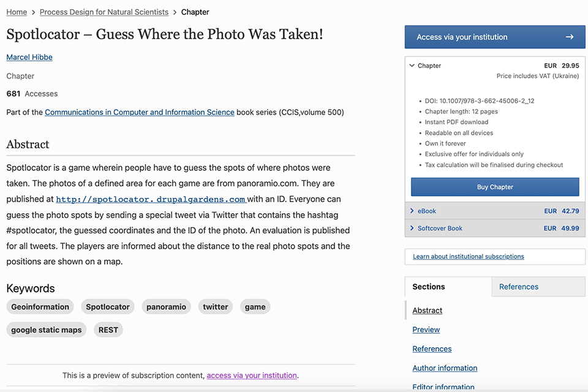
Task: Open the Home breadcrumb link
Action: click(17, 12)
